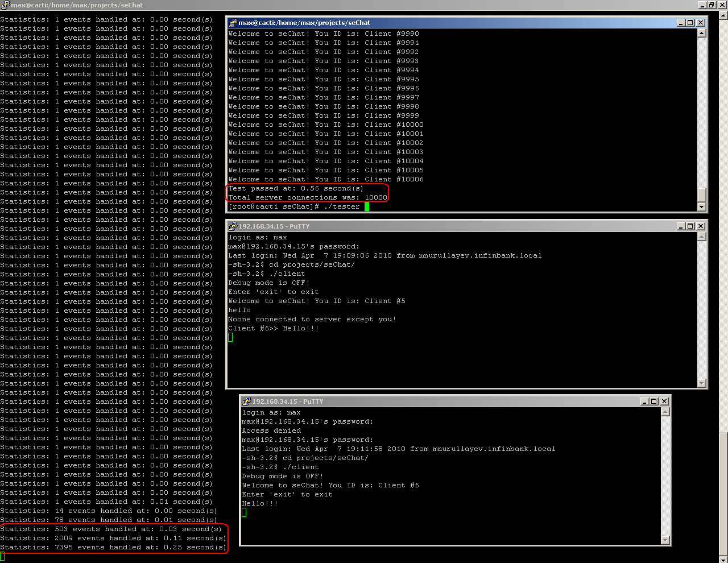728x563 pixels.
Task: Click the green cursor after './tester' in the tester window
Action: click(367, 206)
